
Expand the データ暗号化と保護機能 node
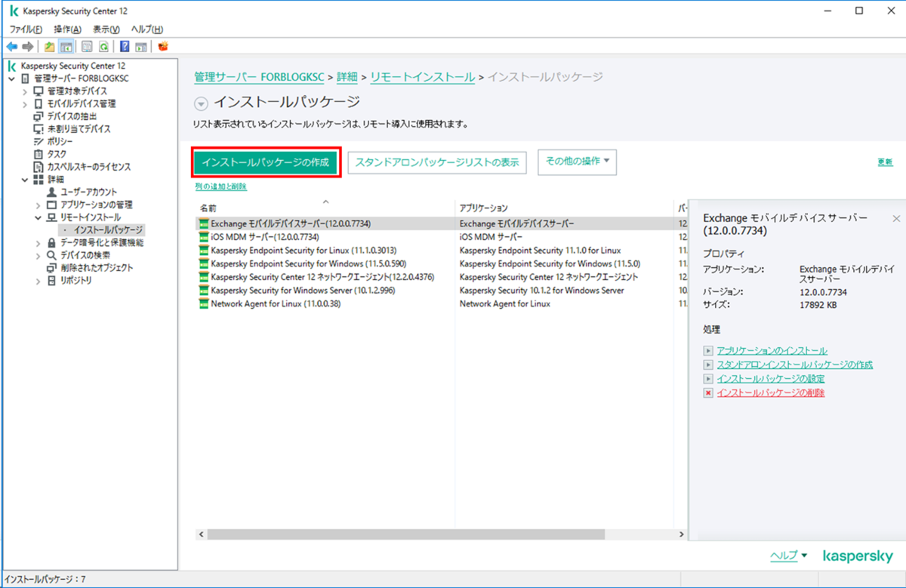38,243
